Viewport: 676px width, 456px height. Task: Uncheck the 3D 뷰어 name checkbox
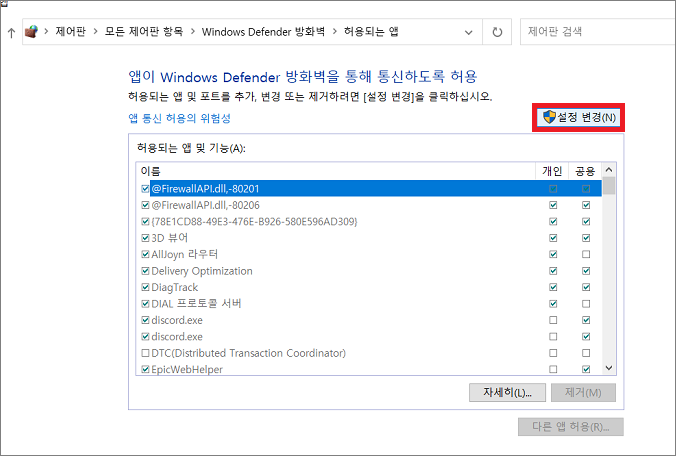pos(145,238)
